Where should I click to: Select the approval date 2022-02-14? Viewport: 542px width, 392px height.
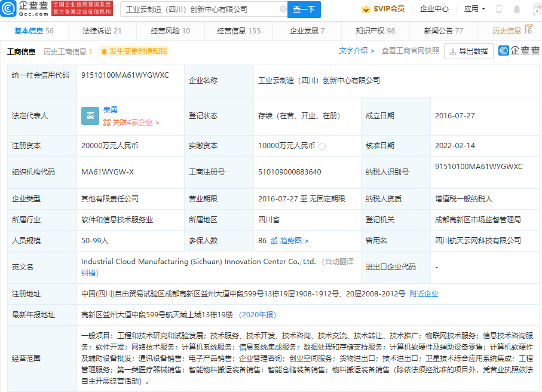[455, 146]
